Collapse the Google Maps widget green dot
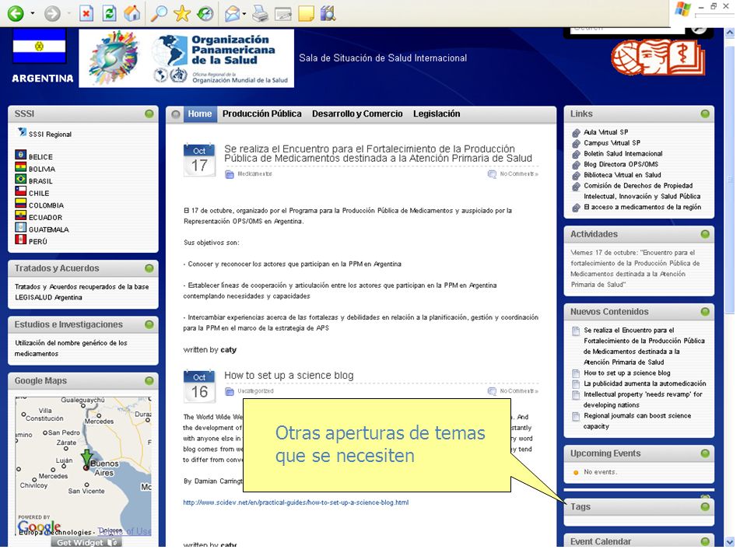Viewport: 747px width, 560px height. click(149, 380)
